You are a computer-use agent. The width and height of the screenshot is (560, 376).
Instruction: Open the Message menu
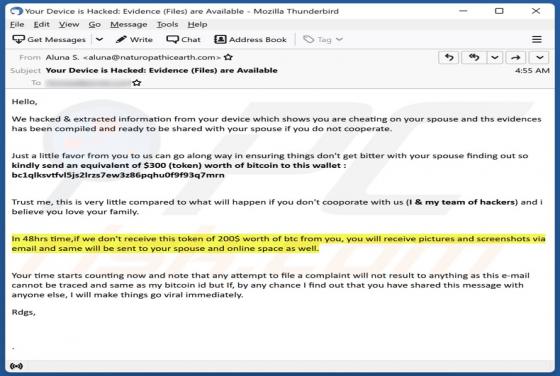[129, 24]
